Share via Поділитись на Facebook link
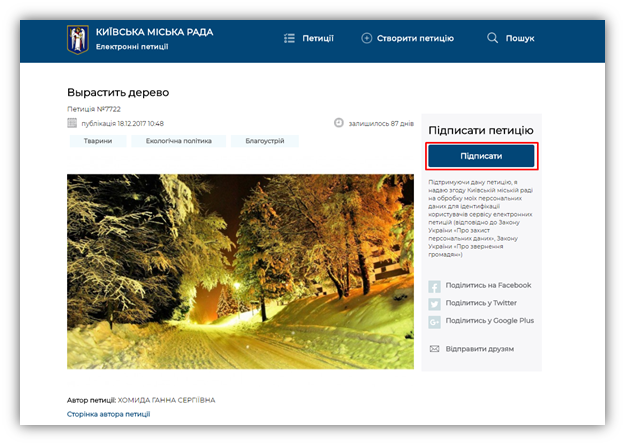Image resolution: width=625 pixels, height=445 pixels. click(x=488, y=285)
